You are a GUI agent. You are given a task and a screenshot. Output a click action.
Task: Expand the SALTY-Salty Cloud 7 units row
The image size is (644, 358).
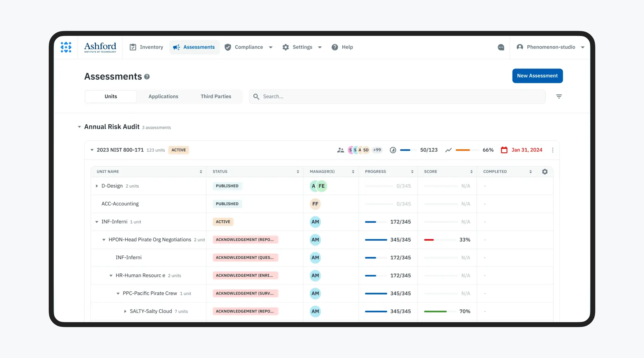tap(125, 311)
